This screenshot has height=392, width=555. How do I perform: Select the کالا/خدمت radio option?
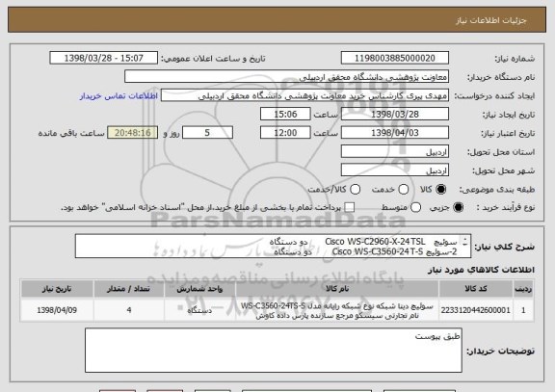tap(355, 190)
